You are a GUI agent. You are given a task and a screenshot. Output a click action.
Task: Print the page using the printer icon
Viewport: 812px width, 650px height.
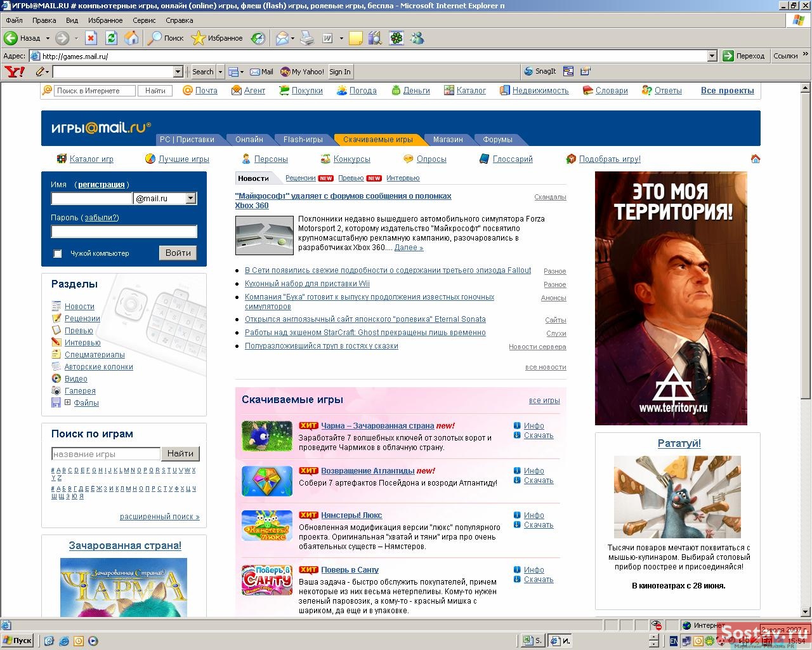307,38
